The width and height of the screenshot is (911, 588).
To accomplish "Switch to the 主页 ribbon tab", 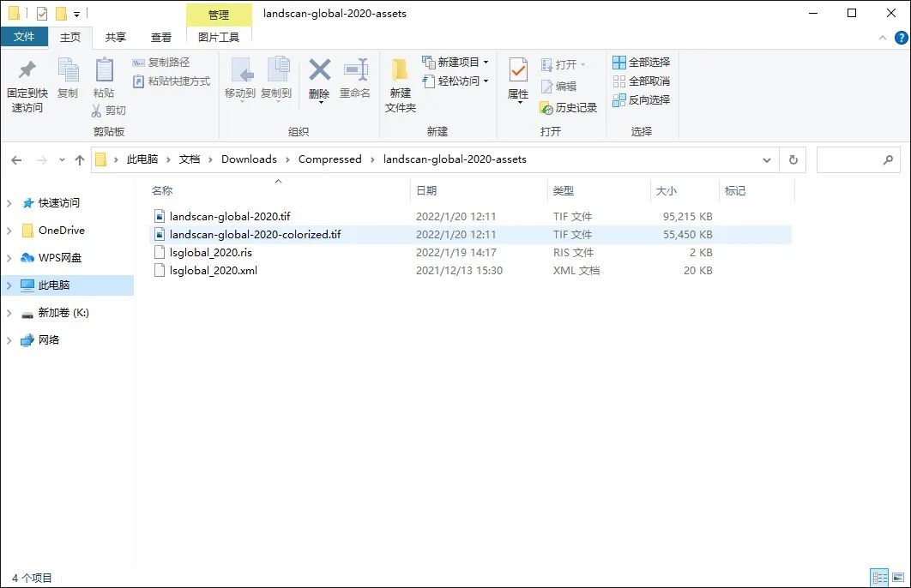I will point(70,37).
